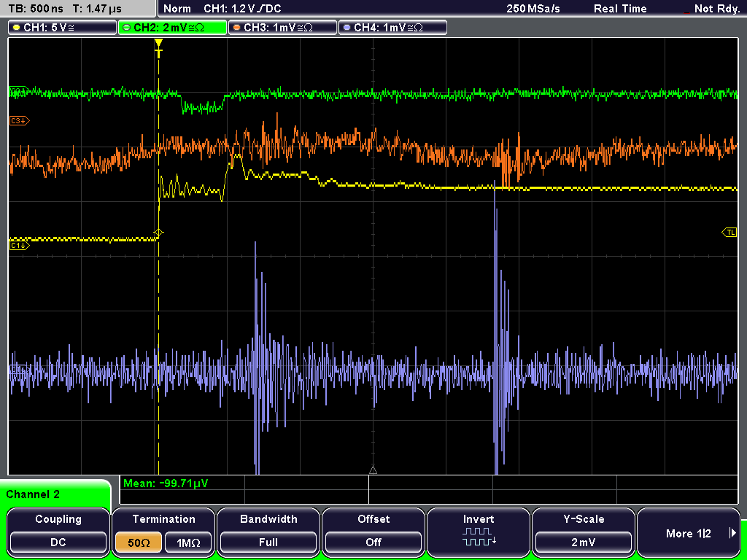Click the 250 MSa/s sample rate readout
Image resolution: width=747 pixels, height=560 pixels.
[533, 9]
